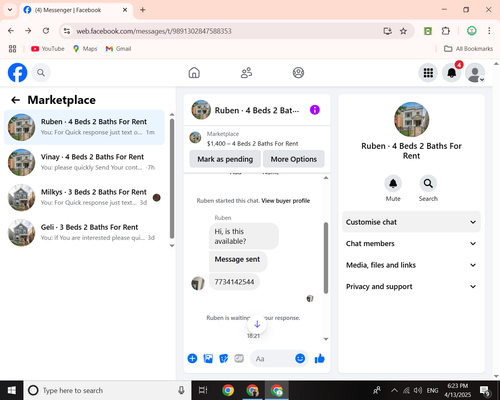Open Windows Start menu

coord(12,390)
